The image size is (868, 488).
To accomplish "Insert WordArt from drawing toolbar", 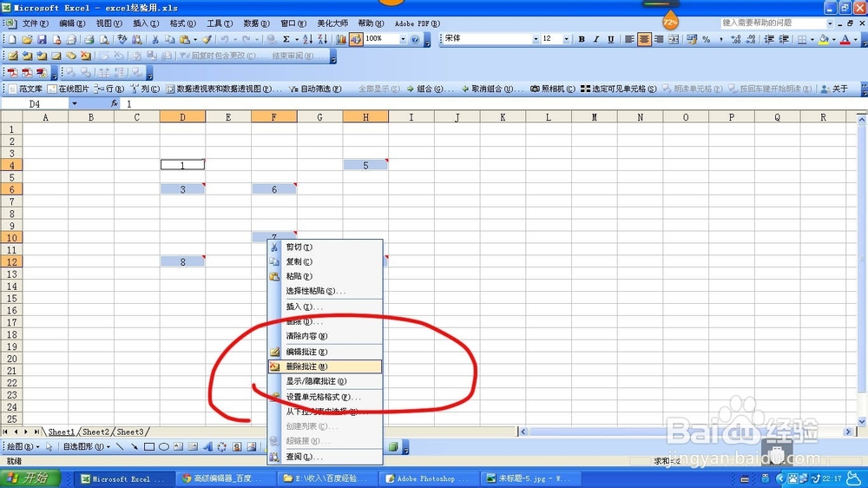I will [x=207, y=446].
